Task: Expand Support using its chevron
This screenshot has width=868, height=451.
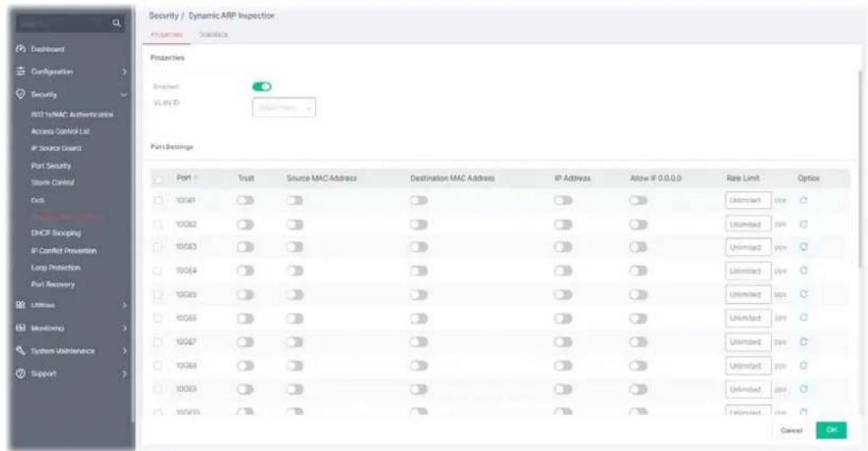Action: [x=124, y=374]
